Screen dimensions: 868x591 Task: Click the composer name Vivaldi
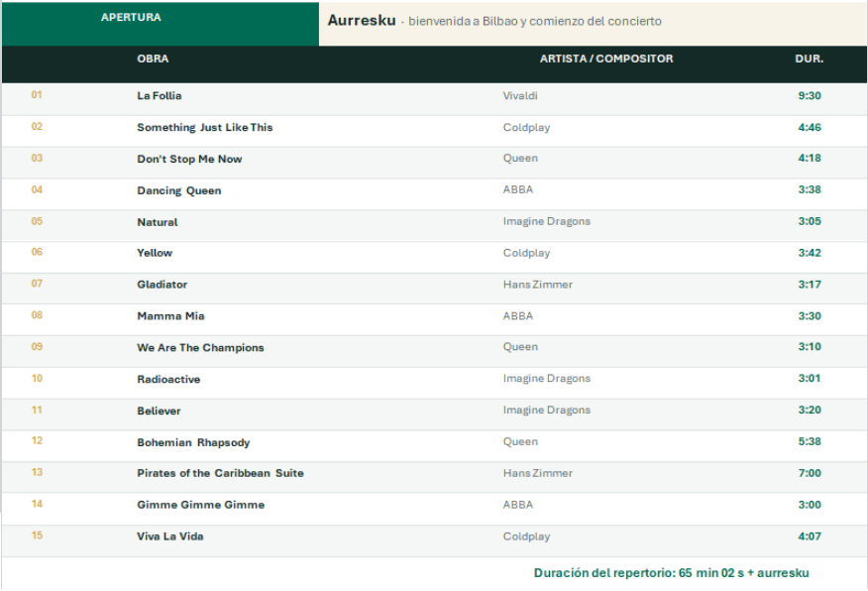tap(520, 96)
